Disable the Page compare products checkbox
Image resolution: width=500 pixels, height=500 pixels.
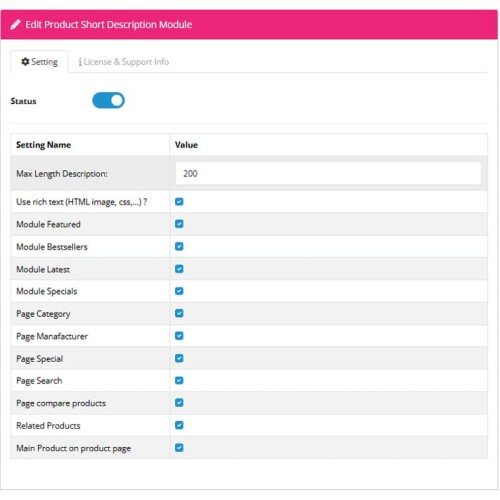pyautogui.click(x=179, y=403)
